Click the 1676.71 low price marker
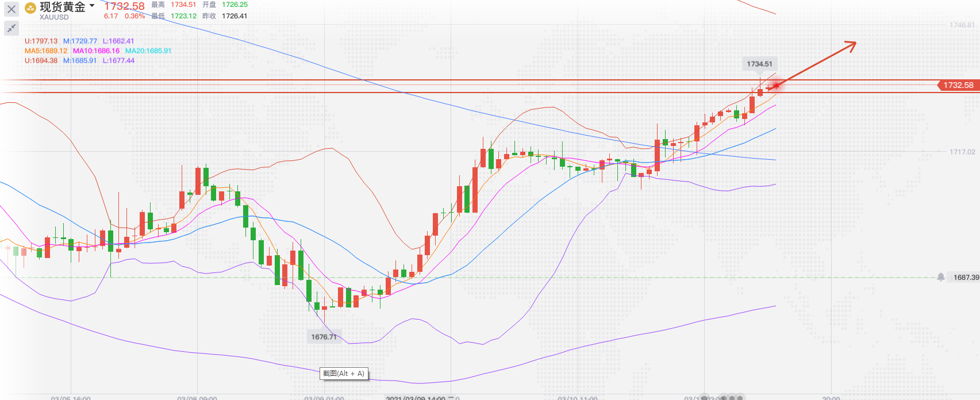980x400 pixels. (x=324, y=337)
